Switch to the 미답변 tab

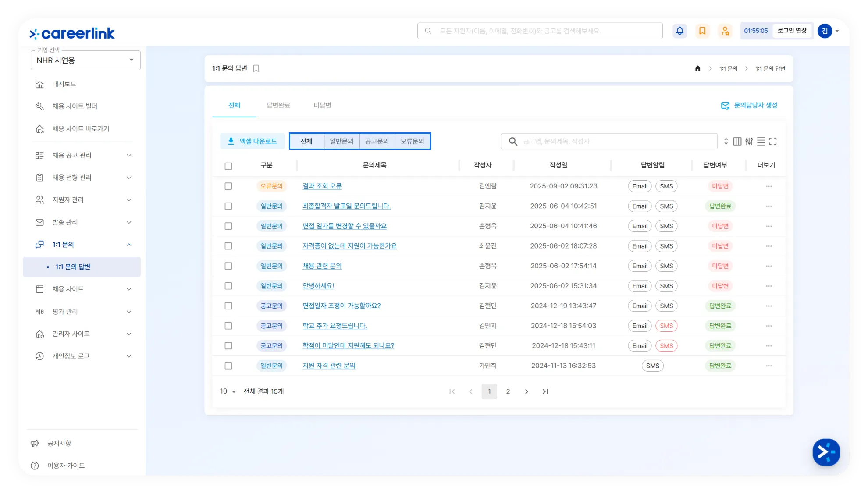(x=322, y=105)
